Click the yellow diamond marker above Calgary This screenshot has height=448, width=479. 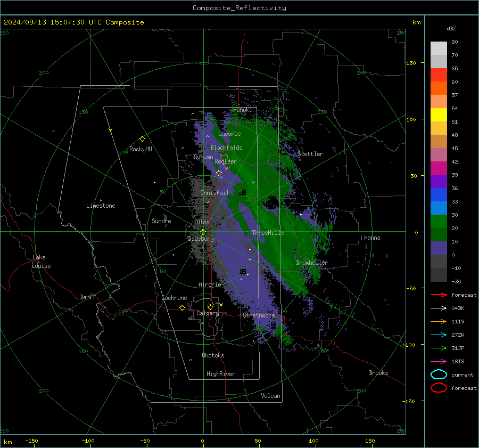click(210, 307)
